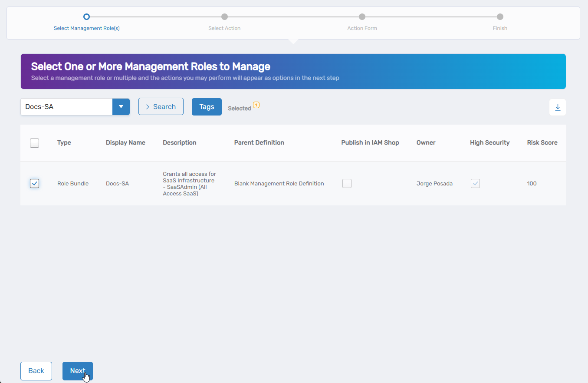
Task: Click the Selected count badge
Action: [x=256, y=105]
